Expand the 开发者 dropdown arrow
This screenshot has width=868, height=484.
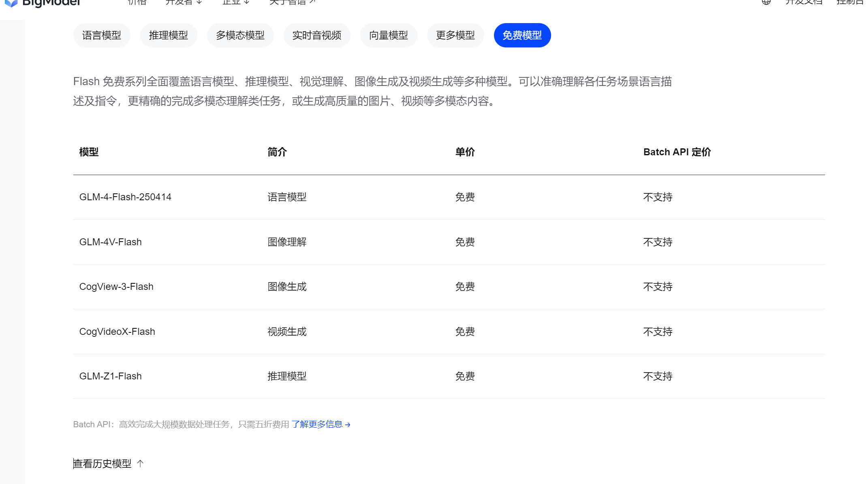(199, 2)
